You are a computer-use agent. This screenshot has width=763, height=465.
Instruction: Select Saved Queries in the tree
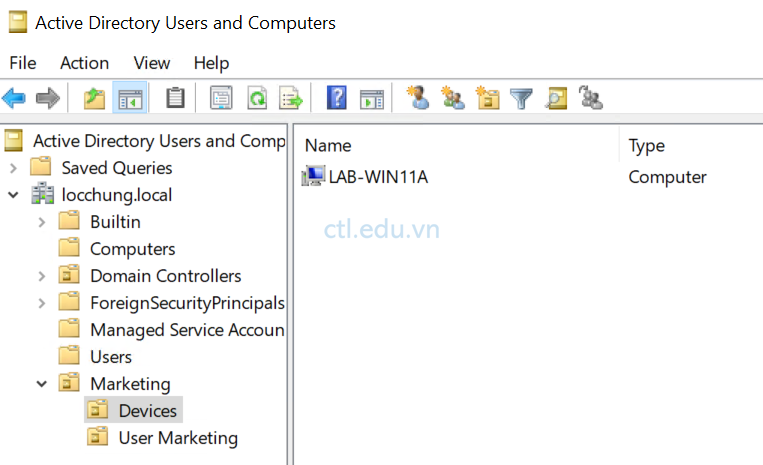117,168
